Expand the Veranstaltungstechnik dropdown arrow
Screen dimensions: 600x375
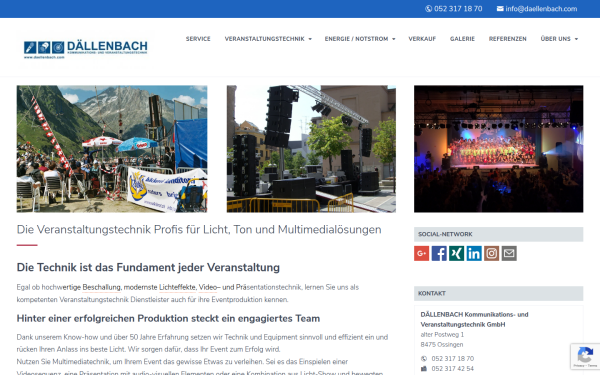click(310, 39)
